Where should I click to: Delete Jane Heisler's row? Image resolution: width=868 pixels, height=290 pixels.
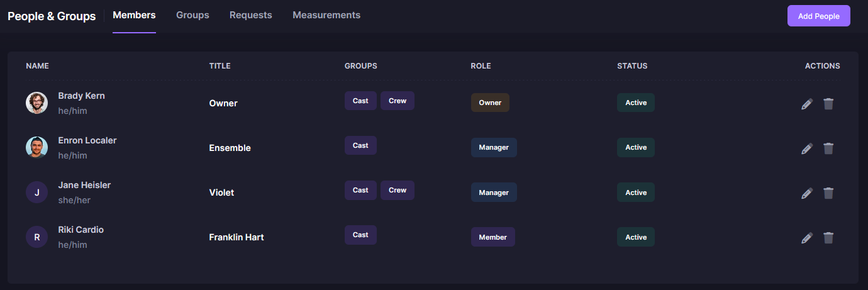click(828, 193)
